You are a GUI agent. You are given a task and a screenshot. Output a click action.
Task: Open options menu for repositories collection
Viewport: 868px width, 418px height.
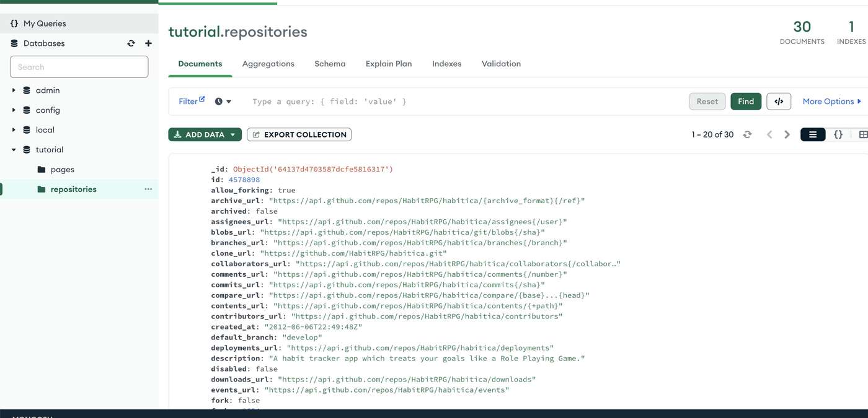coord(148,189)
